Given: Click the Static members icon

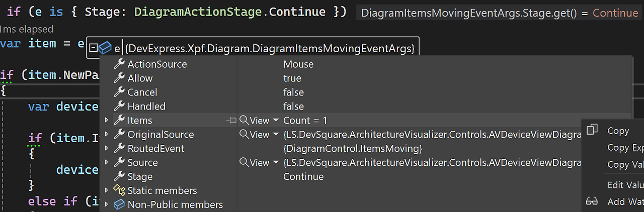Looking at the screenshot, I should pyautogui.click(x=119, y=190).
